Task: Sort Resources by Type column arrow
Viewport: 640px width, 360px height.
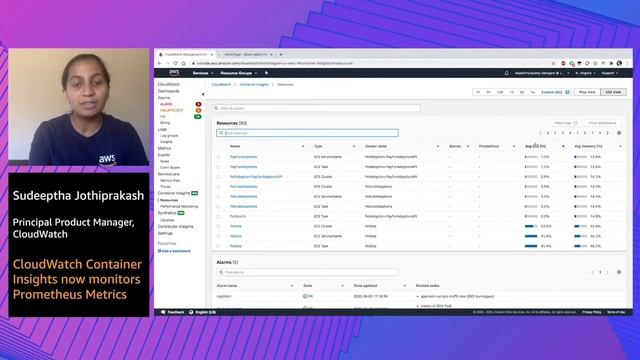Action: click(354, 146)
